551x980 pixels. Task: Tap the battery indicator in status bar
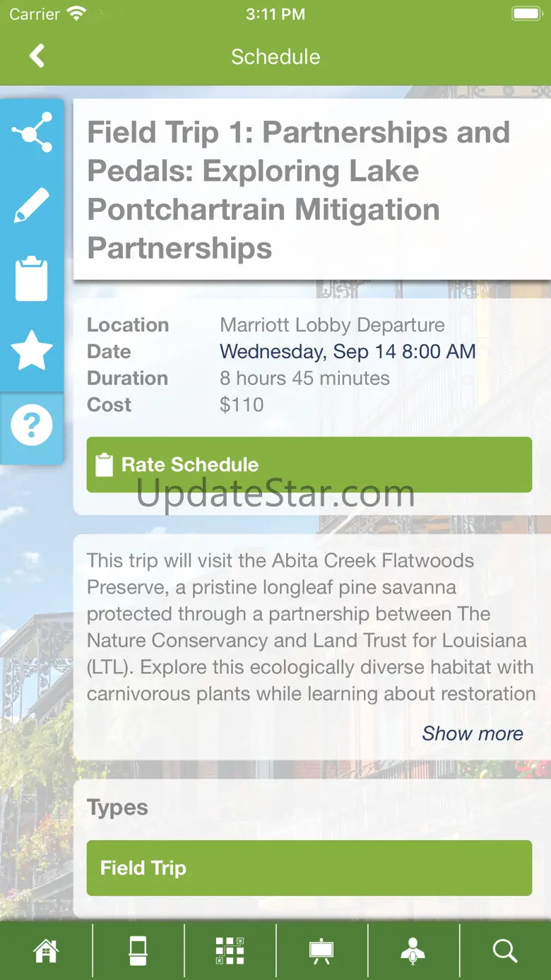(x=526, y=14)
